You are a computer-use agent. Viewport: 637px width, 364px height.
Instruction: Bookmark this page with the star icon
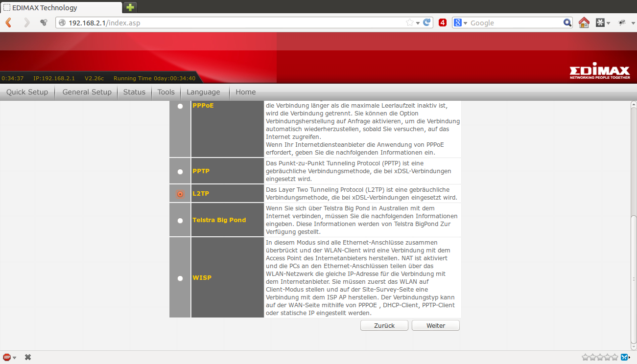(x=409, y=23)
